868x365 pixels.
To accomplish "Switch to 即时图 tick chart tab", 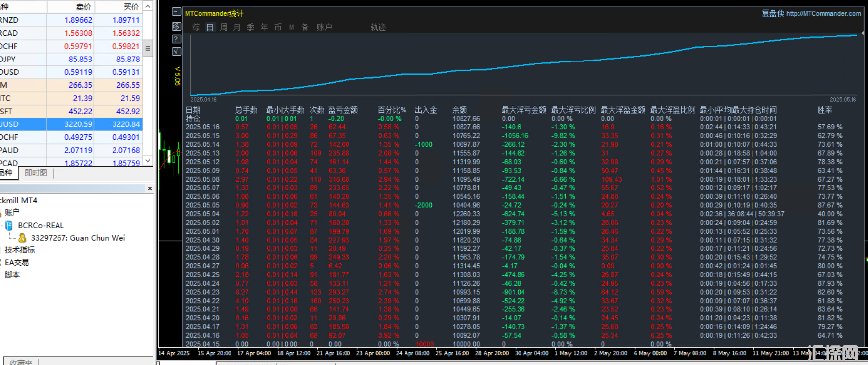I will coord(36,173).
